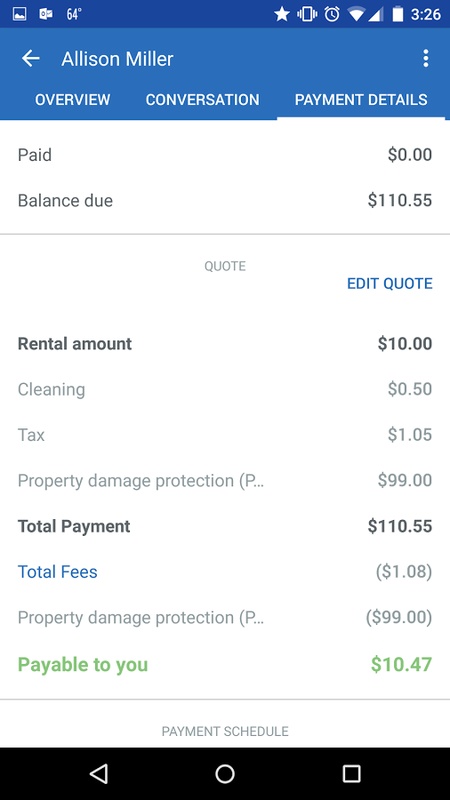
Task: Tap the Outlook notification icon in status bar
Action: click(x=46, y=14)
